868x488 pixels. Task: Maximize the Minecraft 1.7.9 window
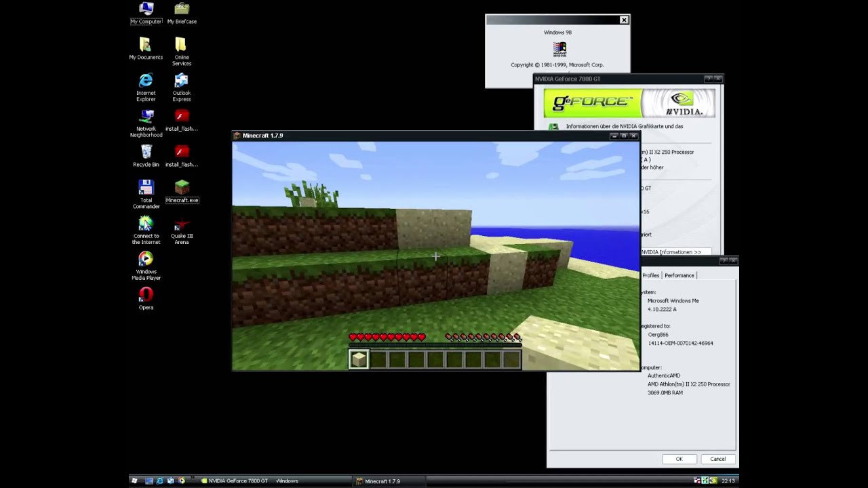(x=624, y=136)
